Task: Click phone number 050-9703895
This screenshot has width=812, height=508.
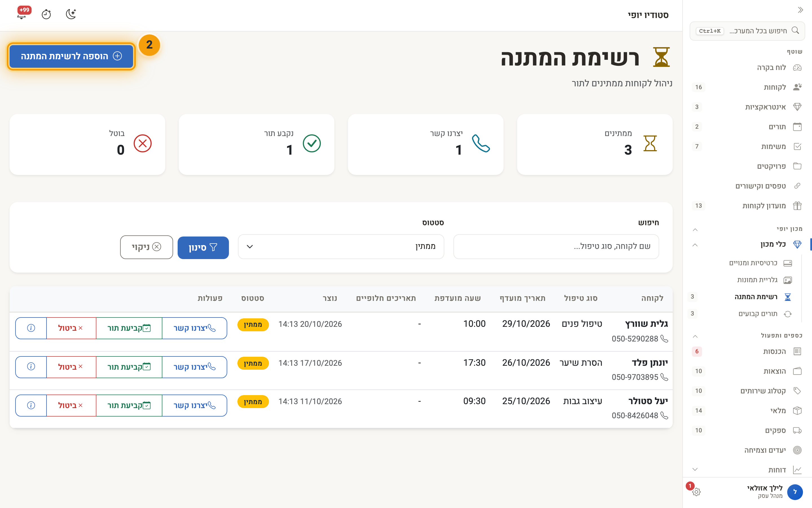Action: tap(635, 377)
